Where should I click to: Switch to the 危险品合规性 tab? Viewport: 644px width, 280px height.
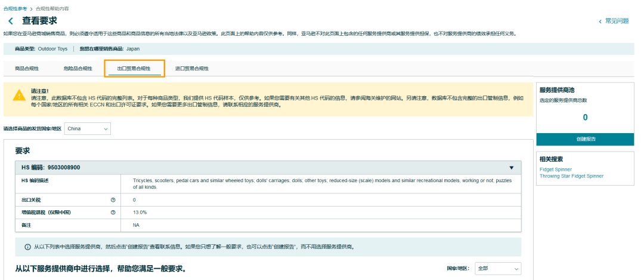(78, 69)
